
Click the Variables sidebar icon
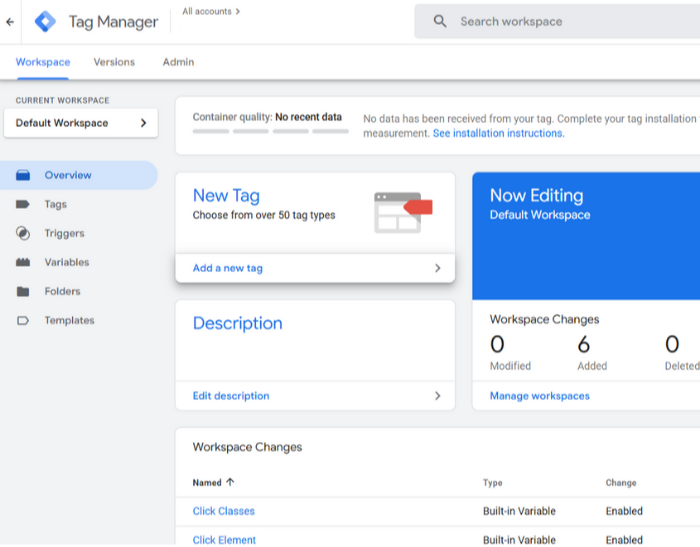(23, 262)
